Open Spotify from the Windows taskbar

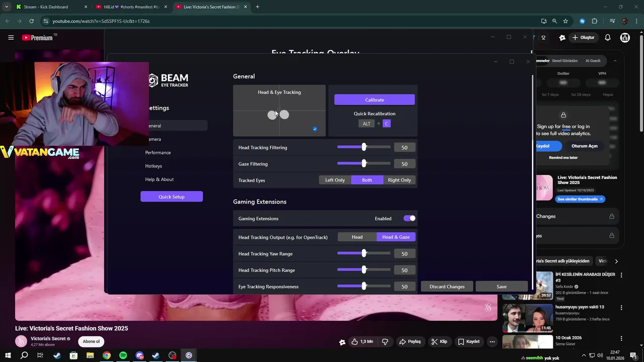[123, 355]
